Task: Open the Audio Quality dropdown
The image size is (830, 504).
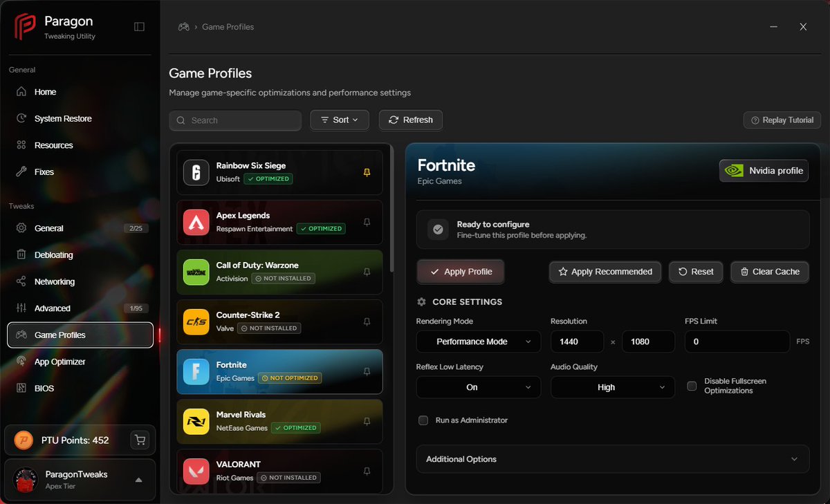Action: click(613, 387)
